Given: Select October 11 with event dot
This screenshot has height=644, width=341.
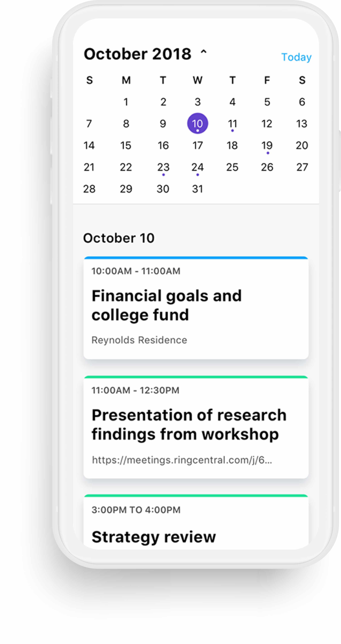Looking at the screenshot, I should 232,124.
